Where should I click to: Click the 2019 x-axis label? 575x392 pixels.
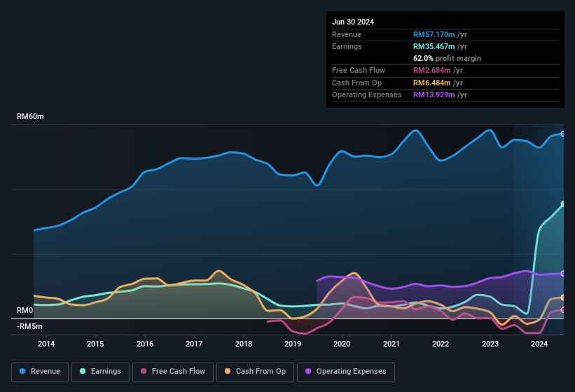pyautogui.click(x=293, y=344)
